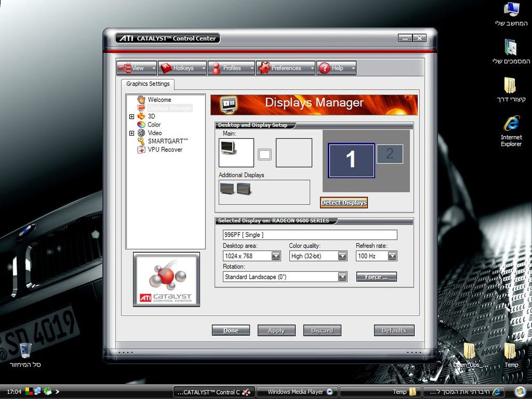Click the Preferences gear icon
Viewport: 532px width, 399px height.
[x=264, y=68]
